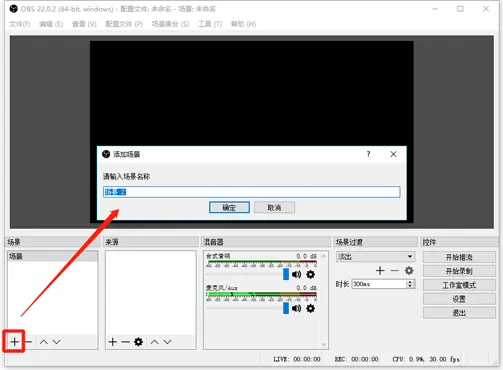Click the REC timer in status bar
This screenshot has width=503, height=370.
click(356, 359)
